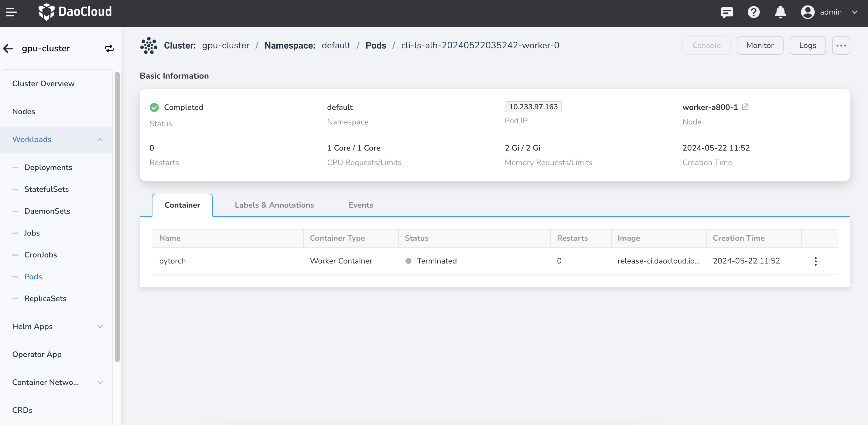This screenshot has height=425, width=868.
Task: Open pytorch container row actions menu
Action: (815, 261)
